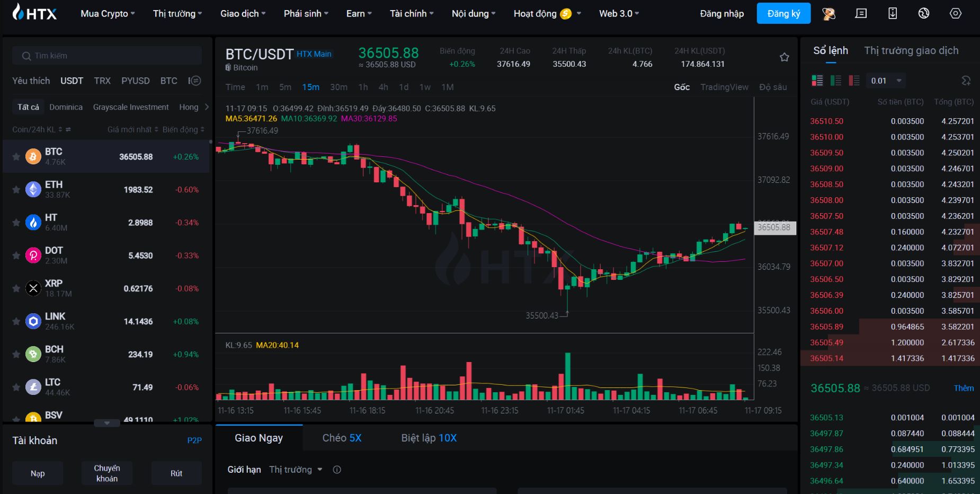980x494 pixels.
Task: Click the Đăng ký sign-up button
Action: [783, 13]
